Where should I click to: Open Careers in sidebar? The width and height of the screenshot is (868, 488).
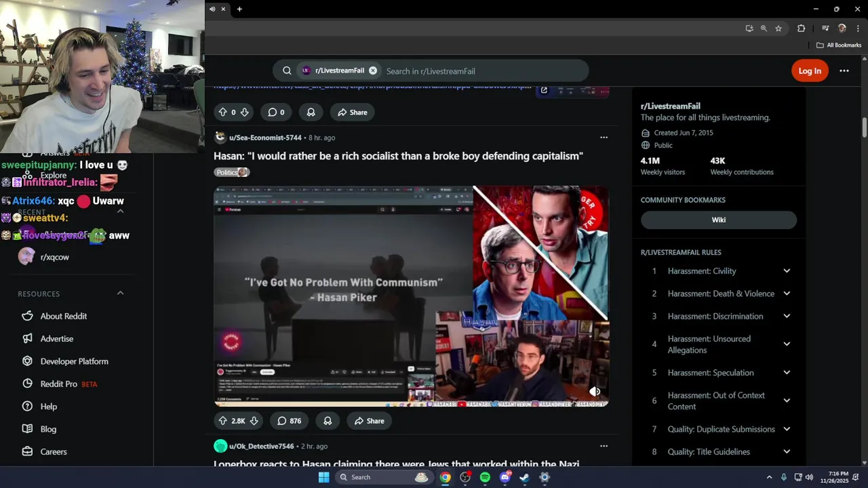(x=54, y=452)
